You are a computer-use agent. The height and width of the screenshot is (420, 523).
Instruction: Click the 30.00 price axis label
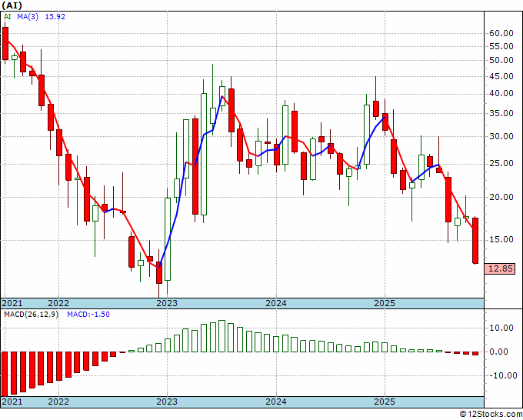pos(501,136)
